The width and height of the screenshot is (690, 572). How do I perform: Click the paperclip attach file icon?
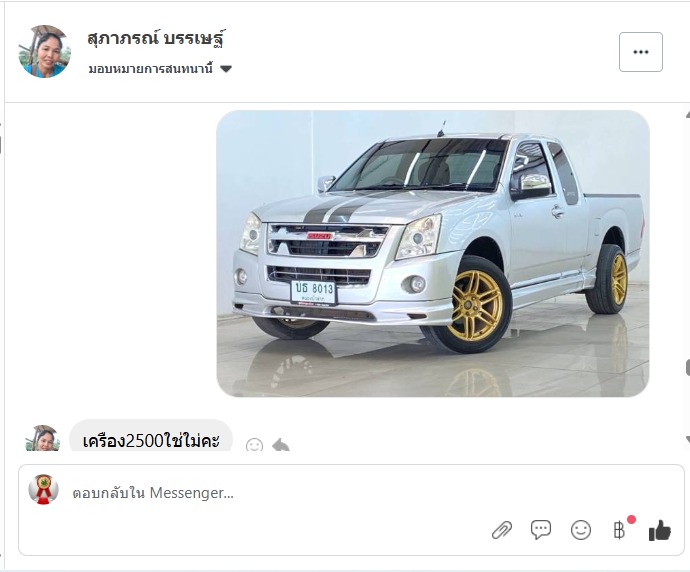(x=502, y=530)
